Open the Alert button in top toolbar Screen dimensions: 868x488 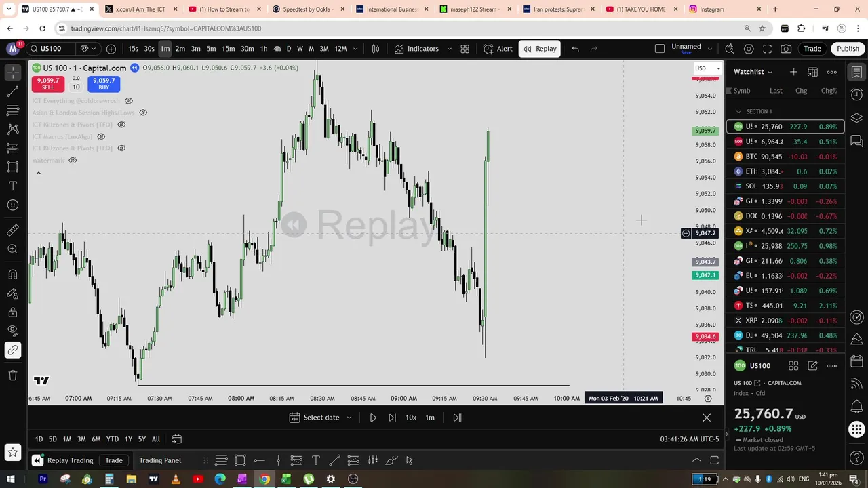[x=498, y=49]
